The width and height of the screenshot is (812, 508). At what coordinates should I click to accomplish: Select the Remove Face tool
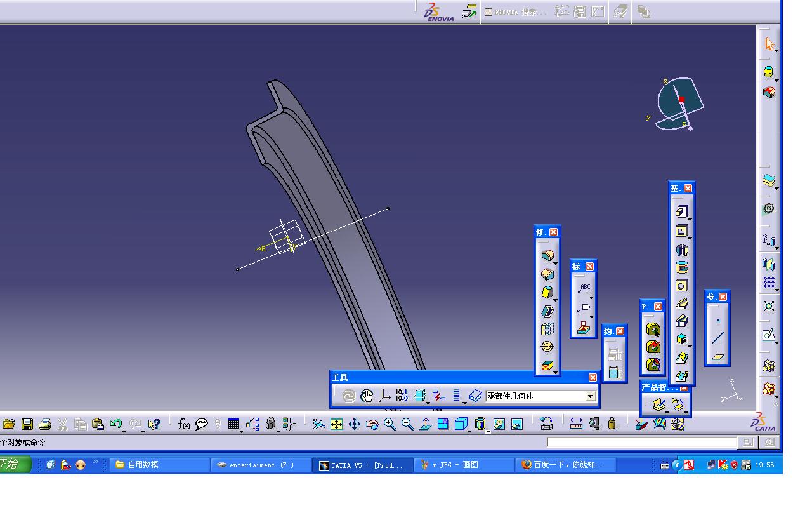[547, 366]
